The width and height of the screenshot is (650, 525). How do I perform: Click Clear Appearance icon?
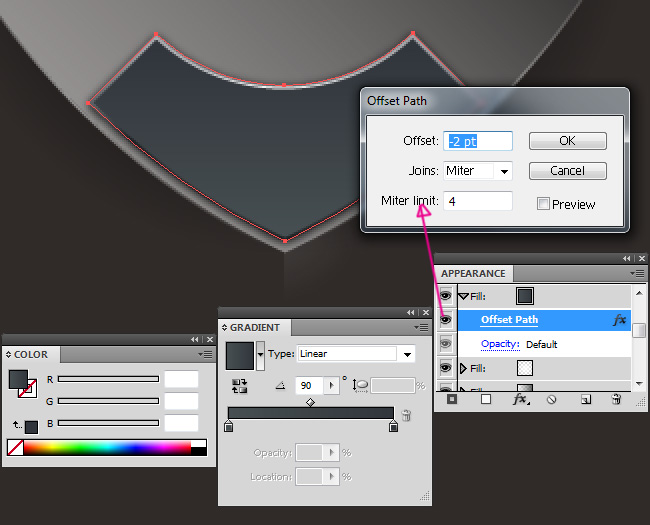point(551,399)
